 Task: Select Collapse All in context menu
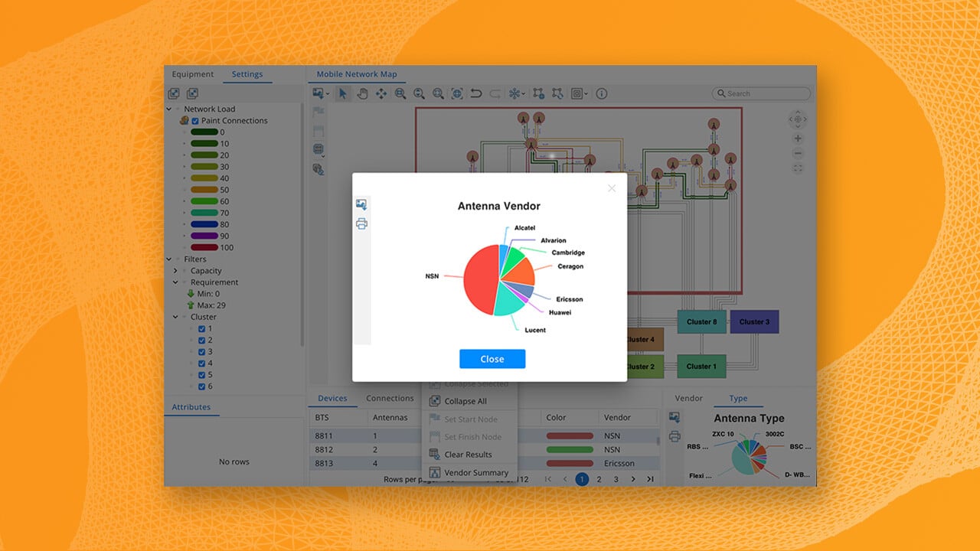(x=469, y=401)
